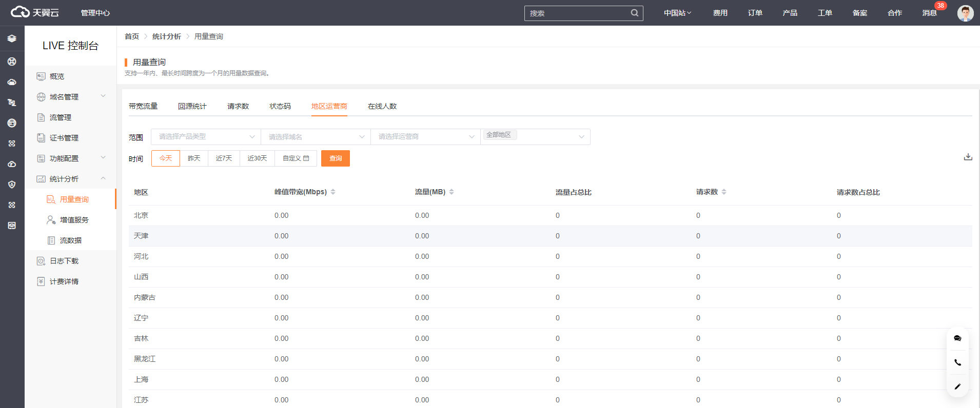The image size is (980, 408).
Task: Click the 北京 row in the table
Action: click(551, 216)
